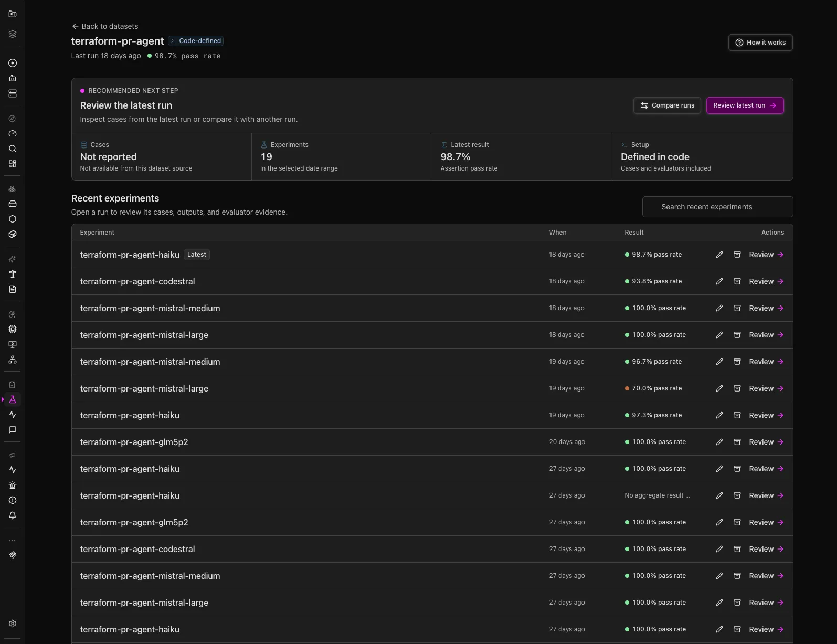Click the sparkles sidebar icon
Screen dimensions: 837x644
coord(13,259)
